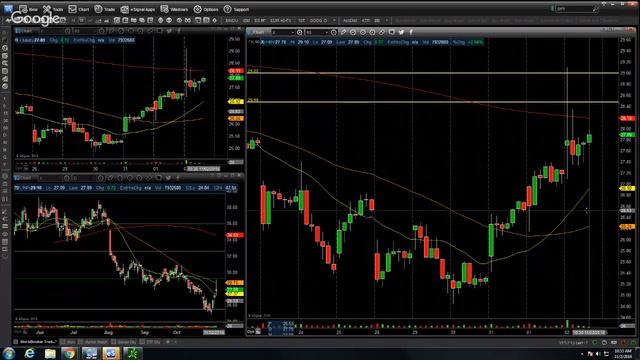This screenshot has width=640, height=360.
Task: Click the Facebook icon in the bottom-left chart toolbar
Action: (178, 178)
